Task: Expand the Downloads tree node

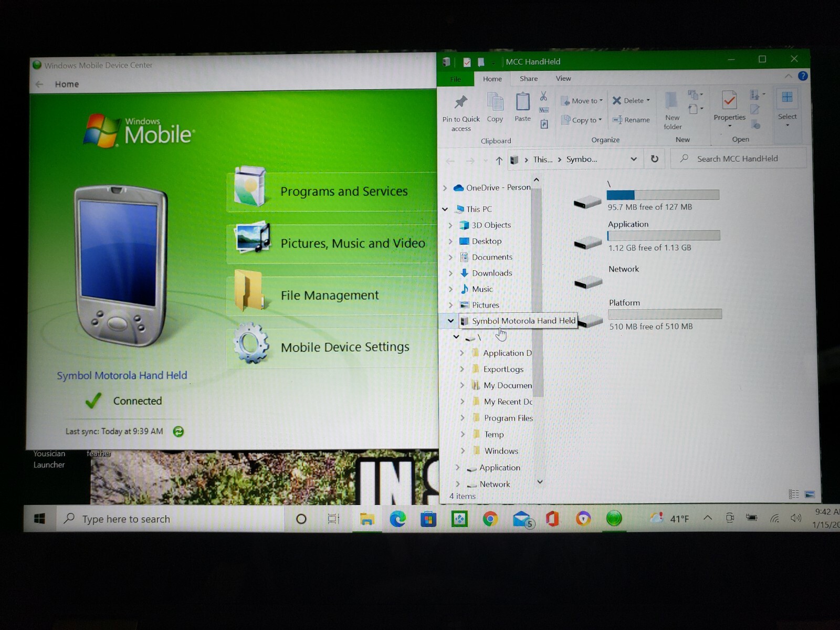Action: 450,273
